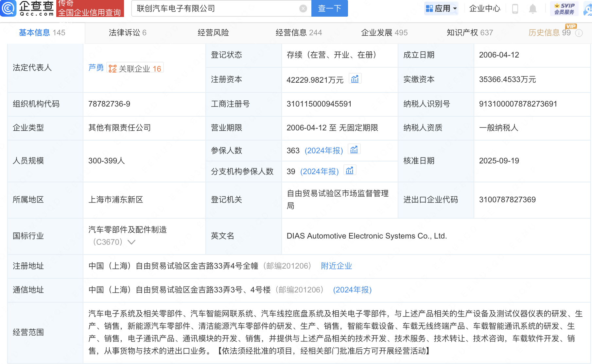Click the 附近企业 link
The image size is (592, 364).
pos(336,266)
